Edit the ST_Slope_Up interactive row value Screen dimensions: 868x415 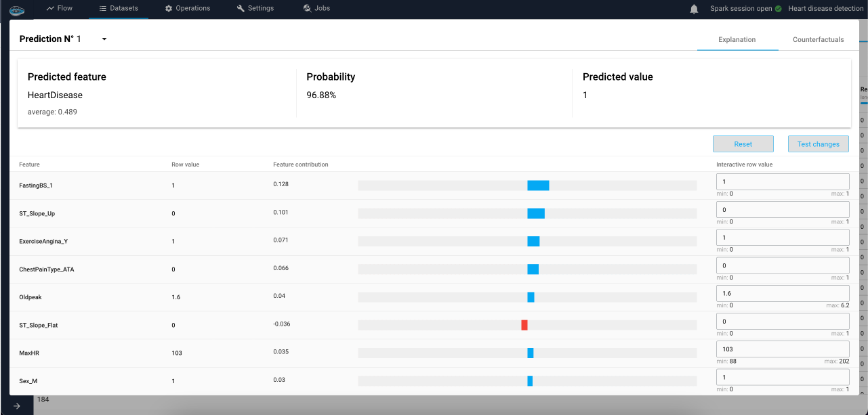point(783,210)
